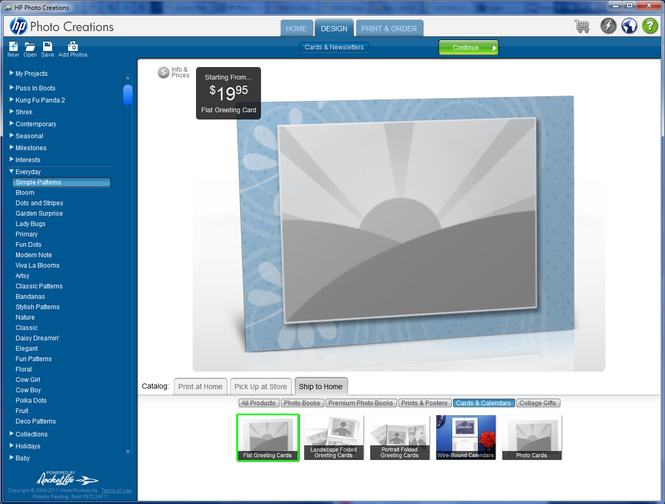Screen dimensions: 665x504
Task: Select the Daisy Dreamin' theme
Action: point(37,338)
